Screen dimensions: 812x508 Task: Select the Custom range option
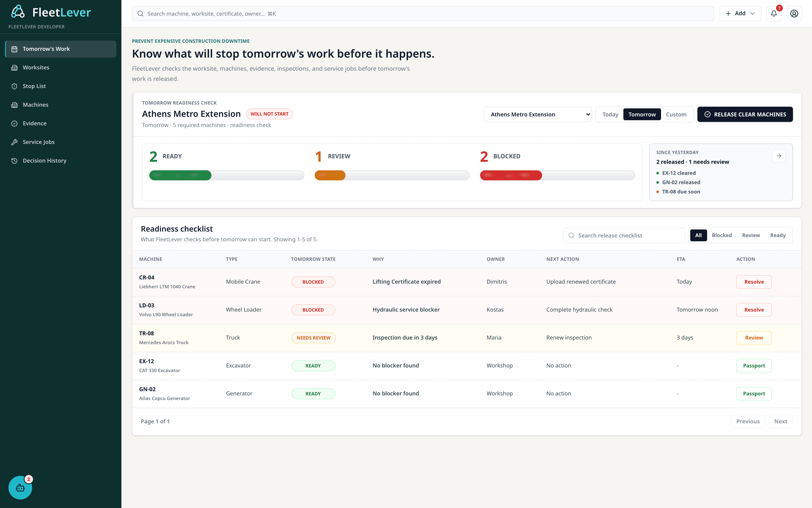pyautogui.click(x=676, y=115)
